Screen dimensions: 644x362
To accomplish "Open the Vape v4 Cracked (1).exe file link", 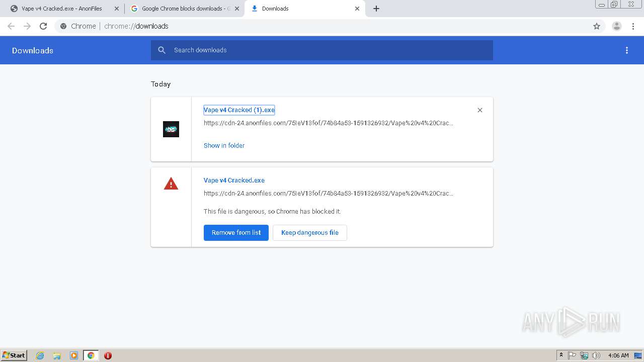I will pos(239,110).
